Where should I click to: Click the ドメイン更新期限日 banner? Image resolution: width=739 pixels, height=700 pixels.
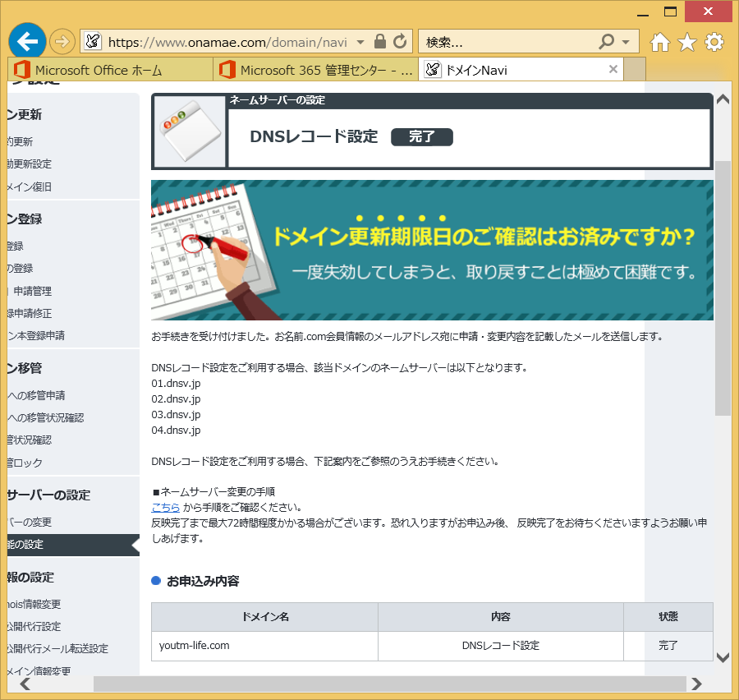click(432, 250)
